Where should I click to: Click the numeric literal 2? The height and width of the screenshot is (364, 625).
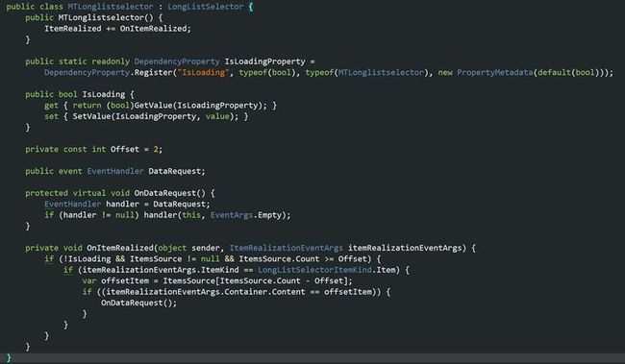156,149
